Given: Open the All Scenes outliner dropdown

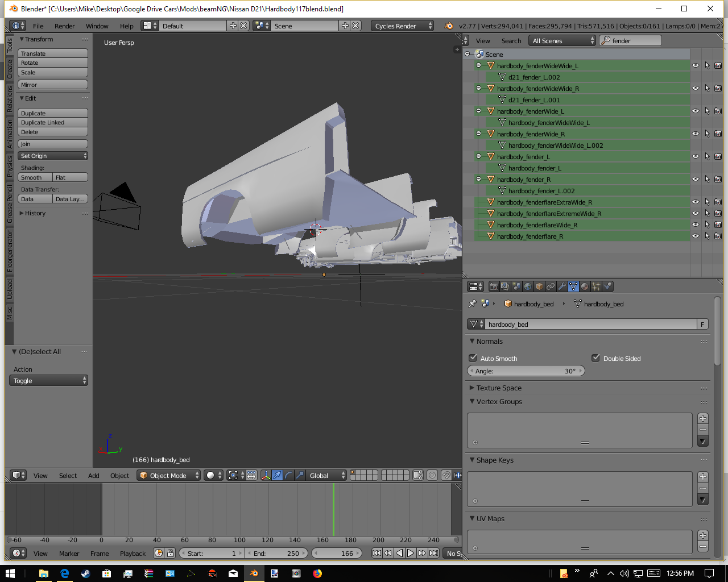Looking at the screenshot, I should click(562, 40).
